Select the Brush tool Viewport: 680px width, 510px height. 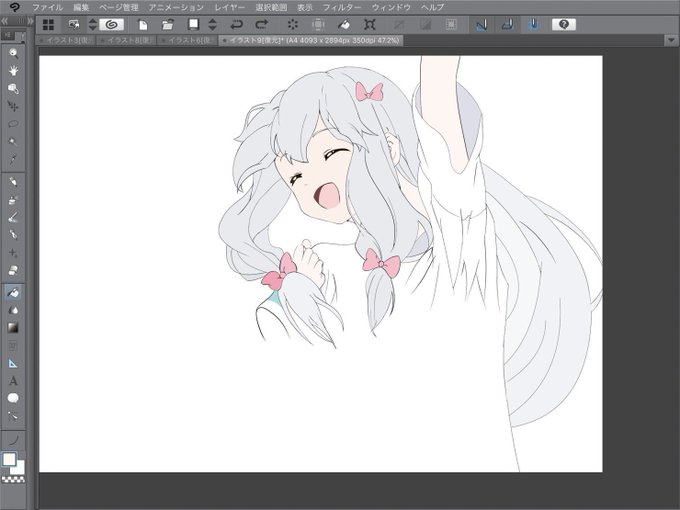13,217
